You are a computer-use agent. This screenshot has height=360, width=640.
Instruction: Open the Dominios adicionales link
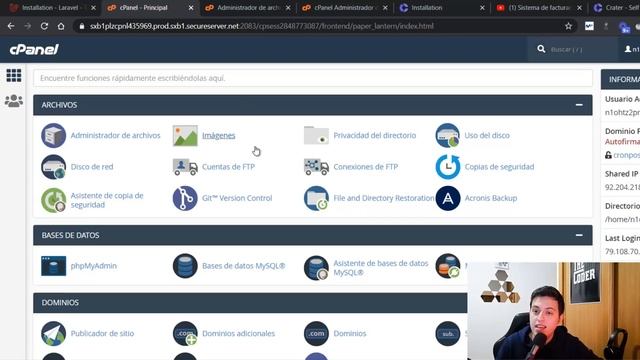point(238,333)
